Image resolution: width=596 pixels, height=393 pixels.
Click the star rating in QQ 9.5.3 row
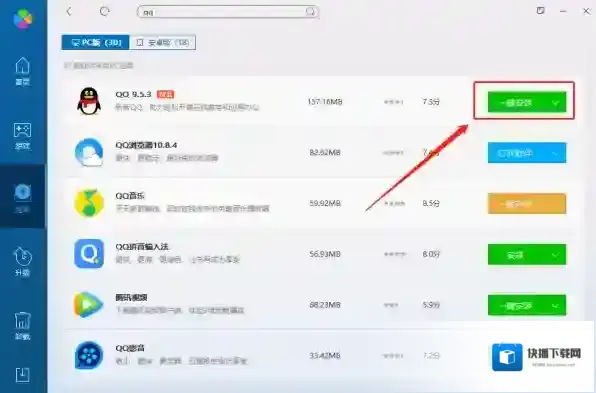393,102
